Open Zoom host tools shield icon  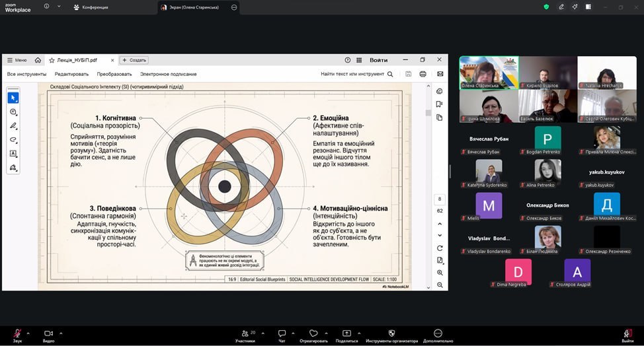coord(391,333)
